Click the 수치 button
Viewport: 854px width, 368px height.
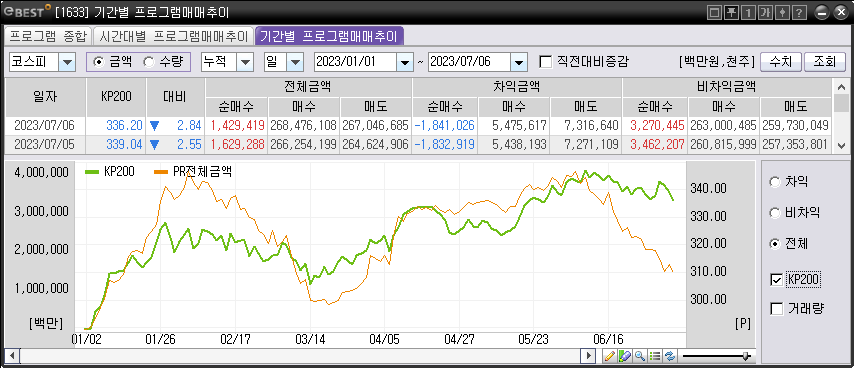[780, 62]
